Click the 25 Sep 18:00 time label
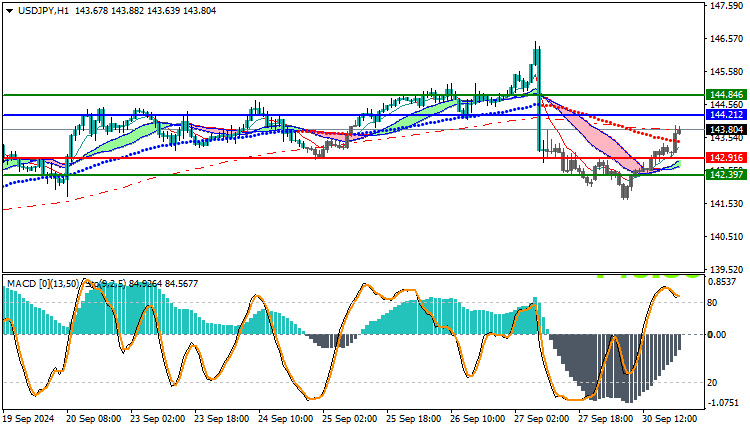Screen dimensions: 750x430 point(414,419)
